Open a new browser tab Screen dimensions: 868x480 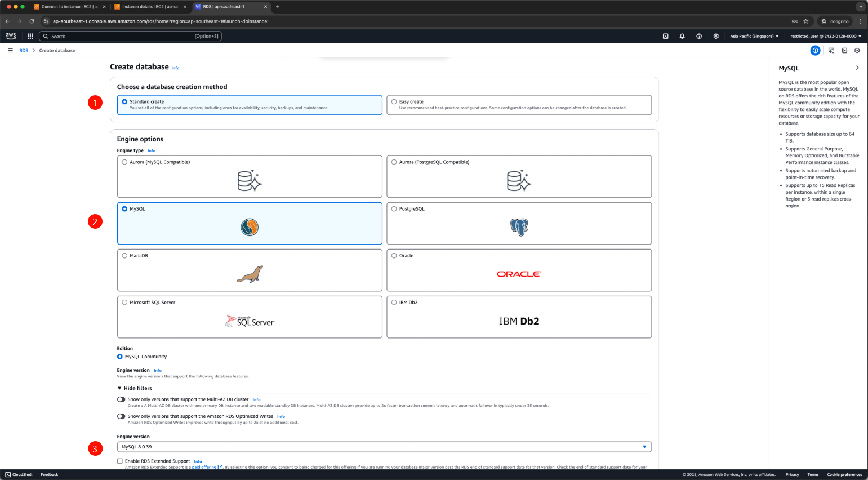(x=278, y=7)
